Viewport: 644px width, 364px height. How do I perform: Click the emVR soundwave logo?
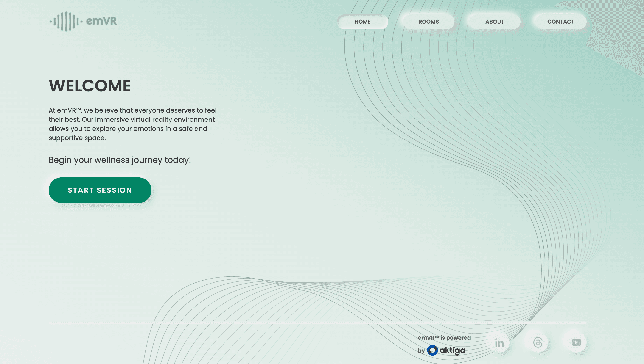(66, 22)
